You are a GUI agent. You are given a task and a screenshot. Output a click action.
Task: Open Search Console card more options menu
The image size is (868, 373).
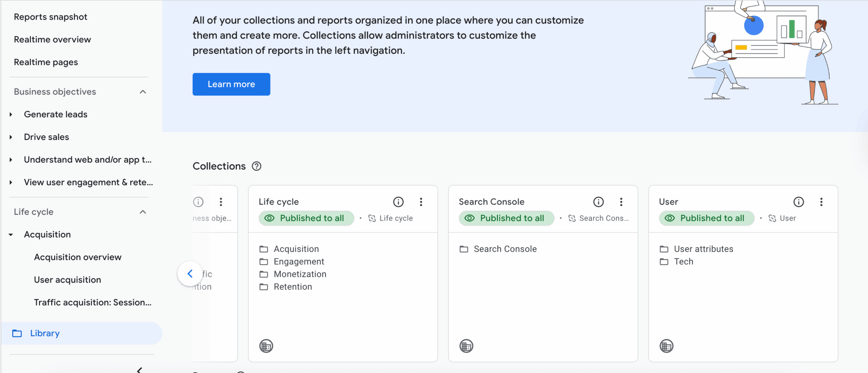coord(621,202)
